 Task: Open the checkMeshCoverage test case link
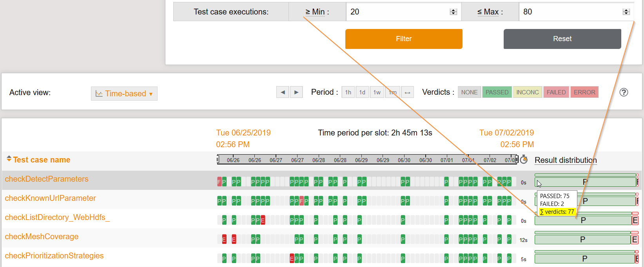(x=42, y=236)
